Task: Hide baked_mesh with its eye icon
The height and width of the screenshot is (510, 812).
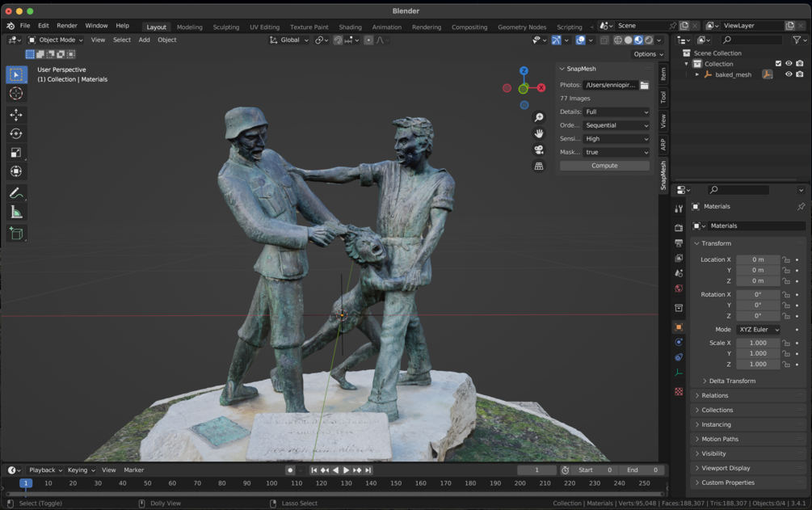Action: (x=789, y=74)
